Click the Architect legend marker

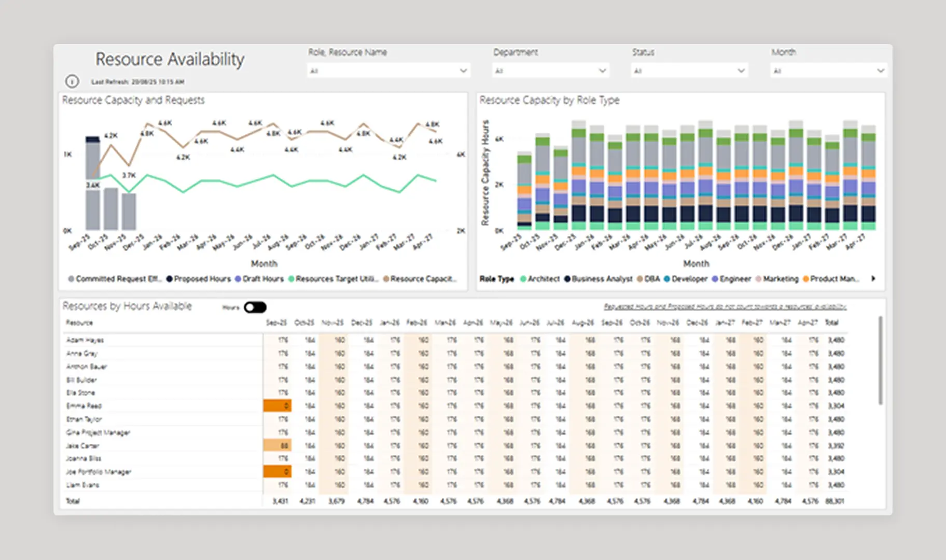[x=523, y=279]
